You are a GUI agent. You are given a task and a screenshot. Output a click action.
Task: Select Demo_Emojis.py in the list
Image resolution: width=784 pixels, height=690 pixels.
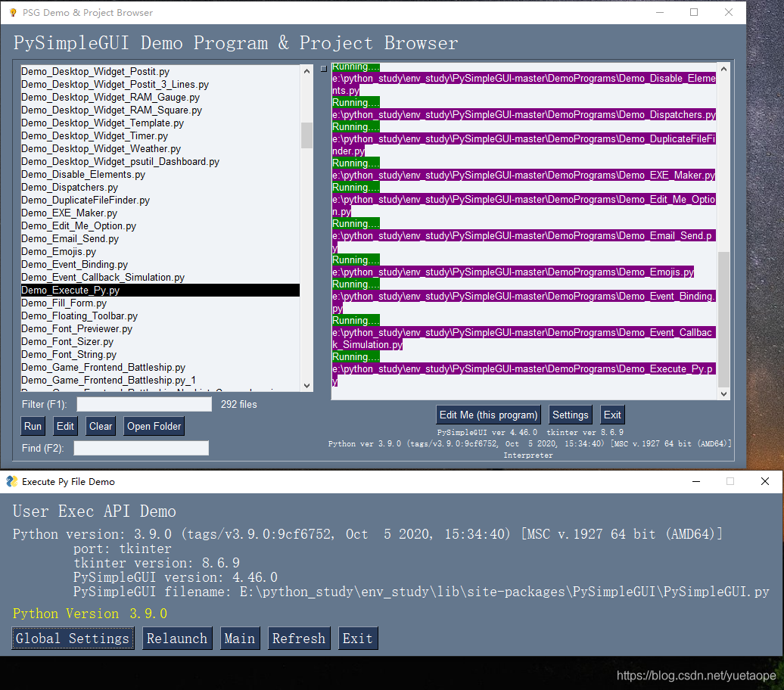click(x=160, y=251)
